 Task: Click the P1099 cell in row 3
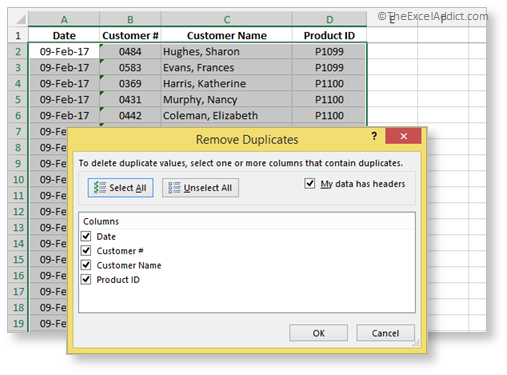[329, 67]
